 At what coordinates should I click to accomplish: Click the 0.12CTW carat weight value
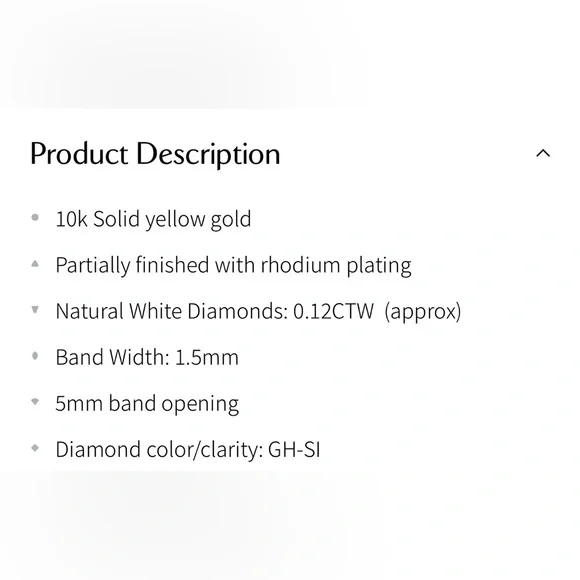[333, 311]
